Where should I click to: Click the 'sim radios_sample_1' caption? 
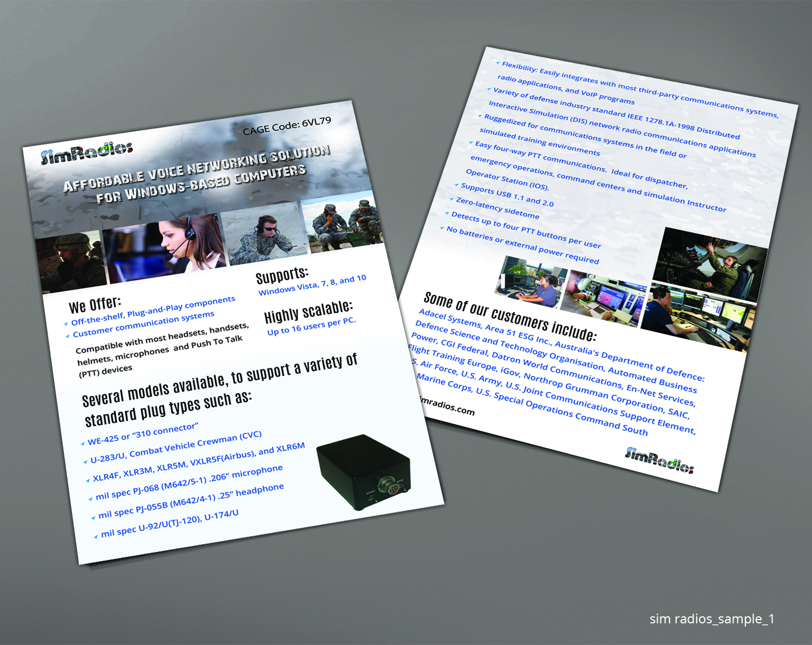(712, 618)
